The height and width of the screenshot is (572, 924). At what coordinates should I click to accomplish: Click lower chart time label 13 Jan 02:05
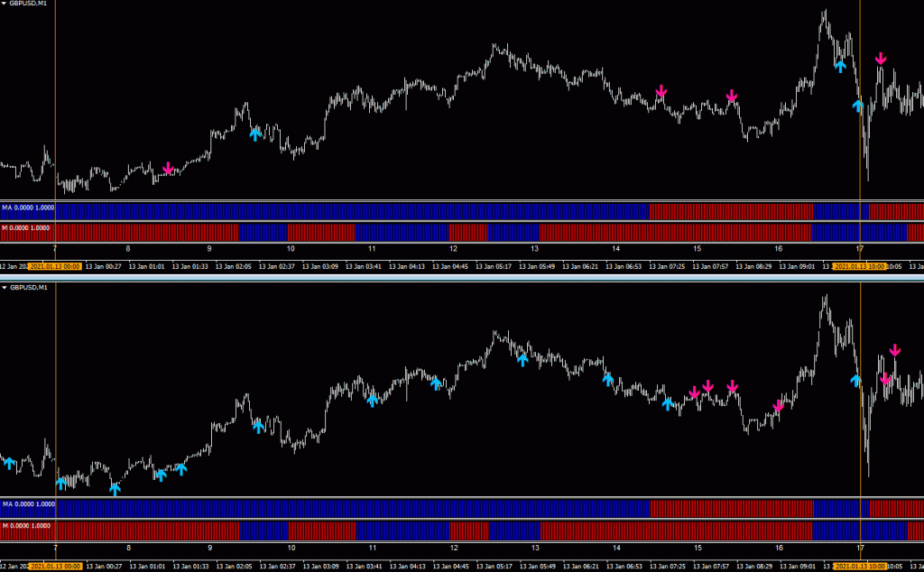click(x=234, y=566)
